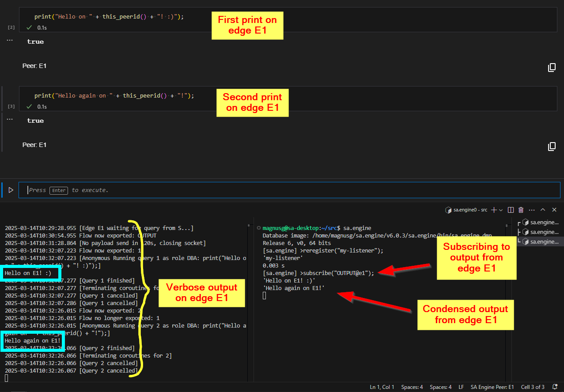Click execution count [2] label
This screenshot has height=392, width=564.
11,27
